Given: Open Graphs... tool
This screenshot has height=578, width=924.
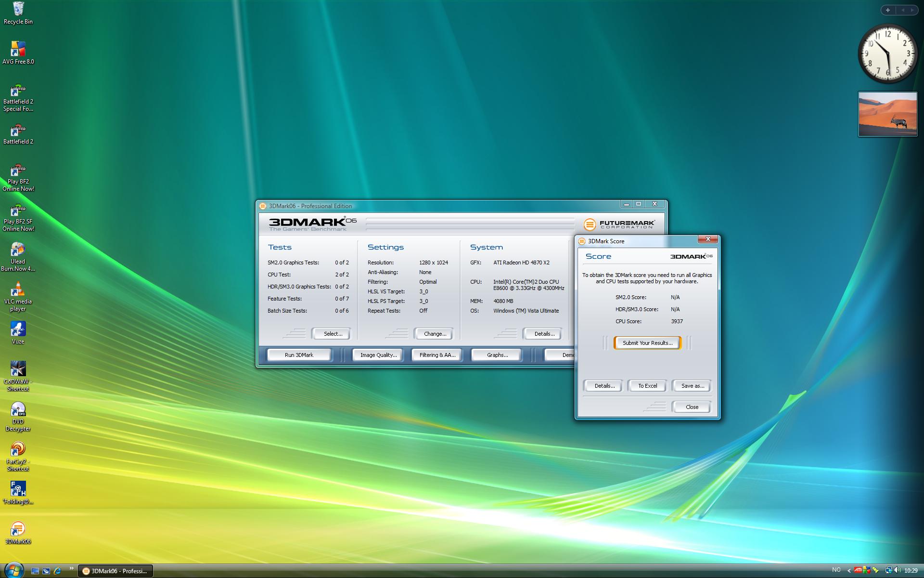Looking at the screenshot, I should click(x=497, y=355).
